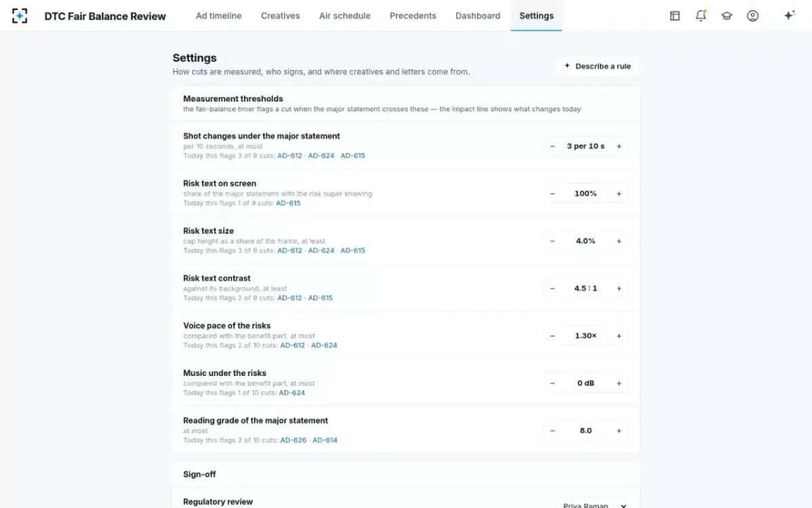The width and height of the screenshot is (812, 508).
Task: Open the notifications bell
Action: [701, 16]
